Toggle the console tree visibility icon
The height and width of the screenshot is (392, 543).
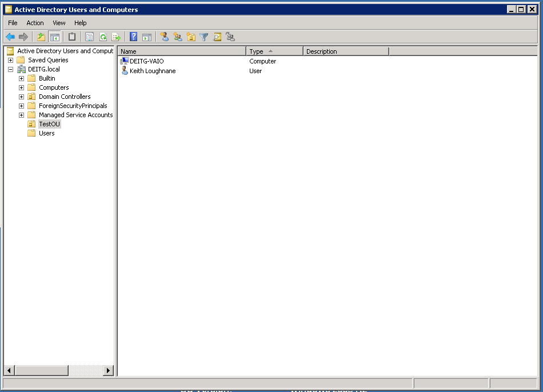pyautogui.click(x=54, y=37)
